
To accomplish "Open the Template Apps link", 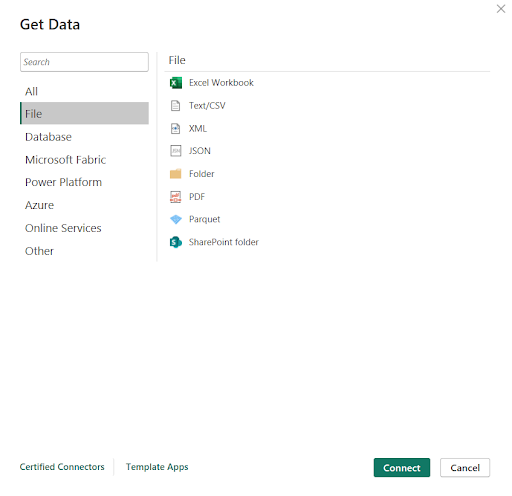I will pyautogui.click(x=157, y=467).
